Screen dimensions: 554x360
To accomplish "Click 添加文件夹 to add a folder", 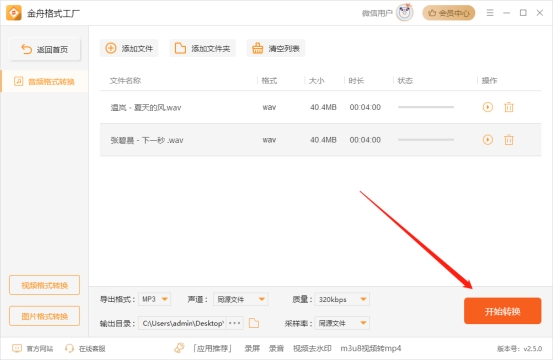I will coord(202,48).
